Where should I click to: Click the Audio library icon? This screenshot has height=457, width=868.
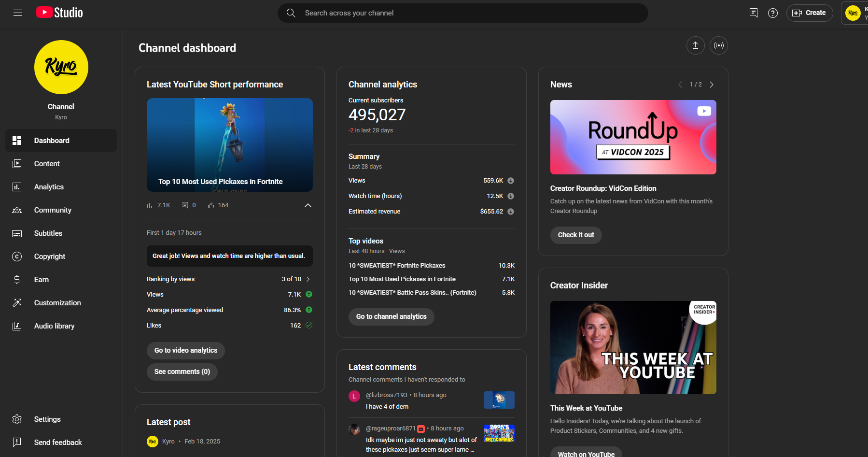point(17,326)
